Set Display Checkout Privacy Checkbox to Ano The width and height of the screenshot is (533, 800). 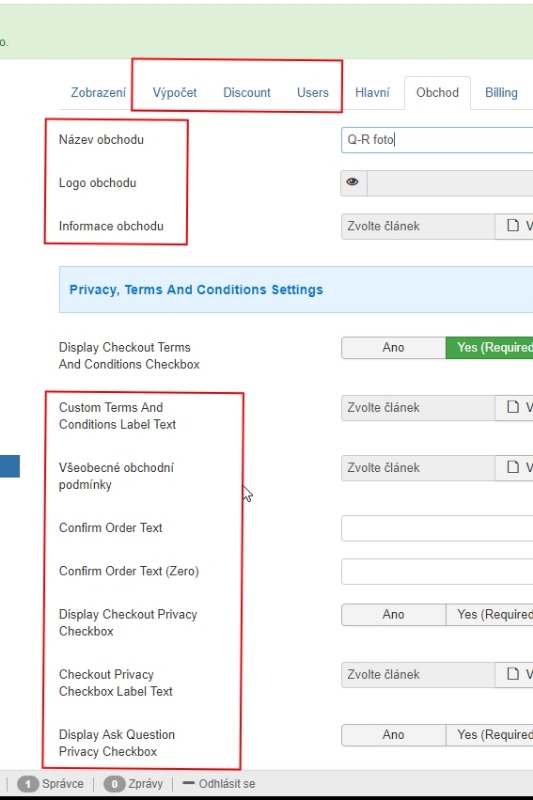pyautogui.click(x=393, y=614)
